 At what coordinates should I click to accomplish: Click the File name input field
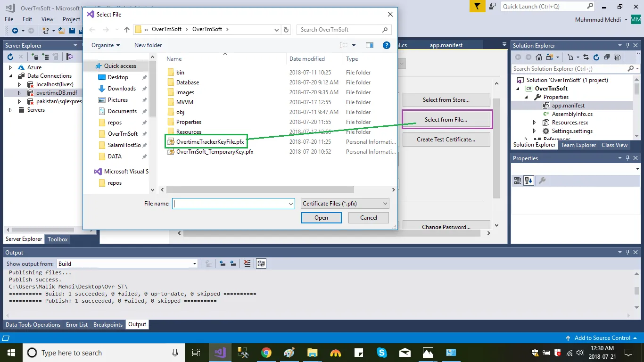coord(233,204)
